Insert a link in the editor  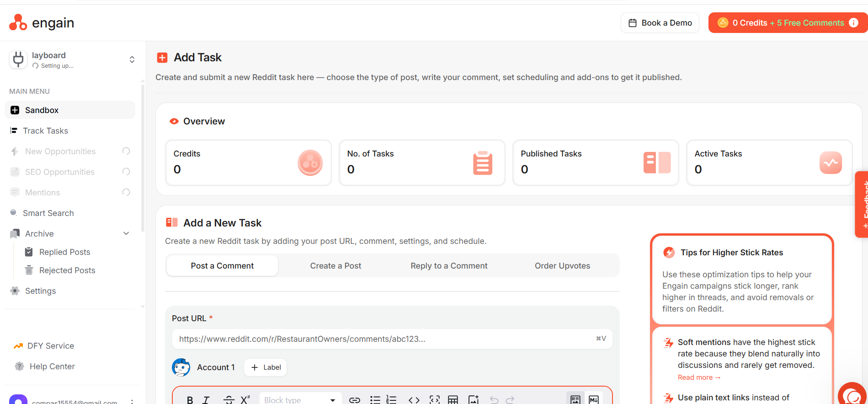click(355, 400)
